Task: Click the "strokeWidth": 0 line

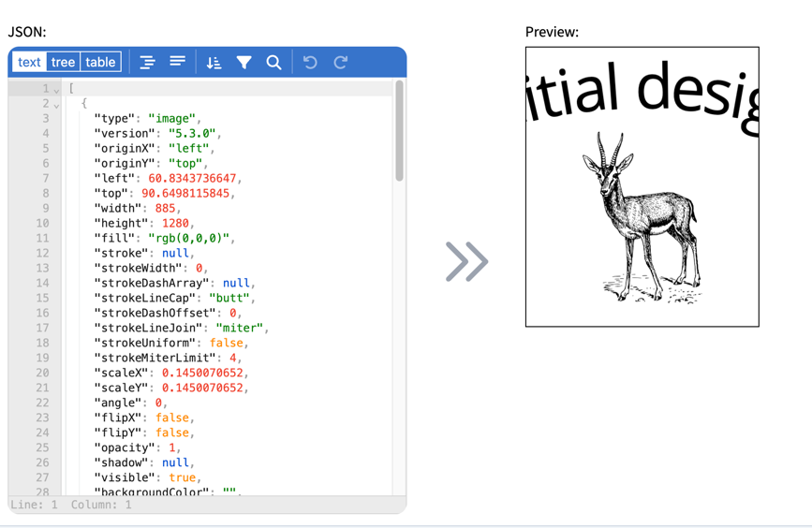Action: pos(151,269)
